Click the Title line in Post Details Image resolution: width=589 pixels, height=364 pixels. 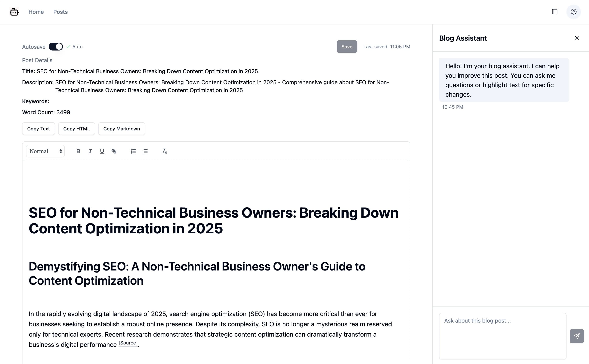coord(140,71)
